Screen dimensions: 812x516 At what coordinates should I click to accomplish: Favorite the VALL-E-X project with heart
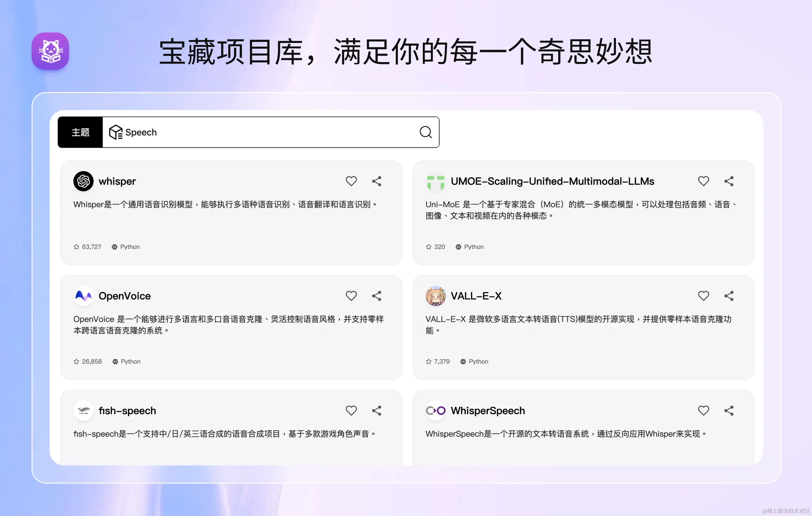tap(703, 296)
